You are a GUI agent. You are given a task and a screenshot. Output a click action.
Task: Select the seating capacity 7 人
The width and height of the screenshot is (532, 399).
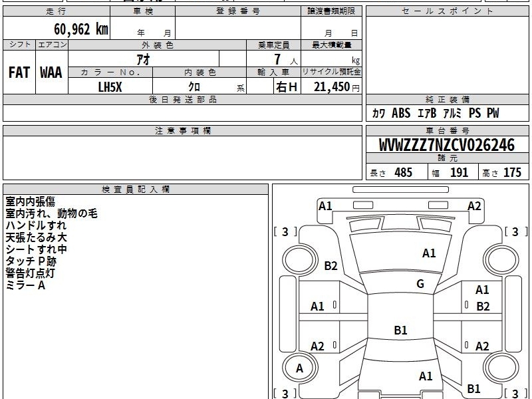pos(286,60)
